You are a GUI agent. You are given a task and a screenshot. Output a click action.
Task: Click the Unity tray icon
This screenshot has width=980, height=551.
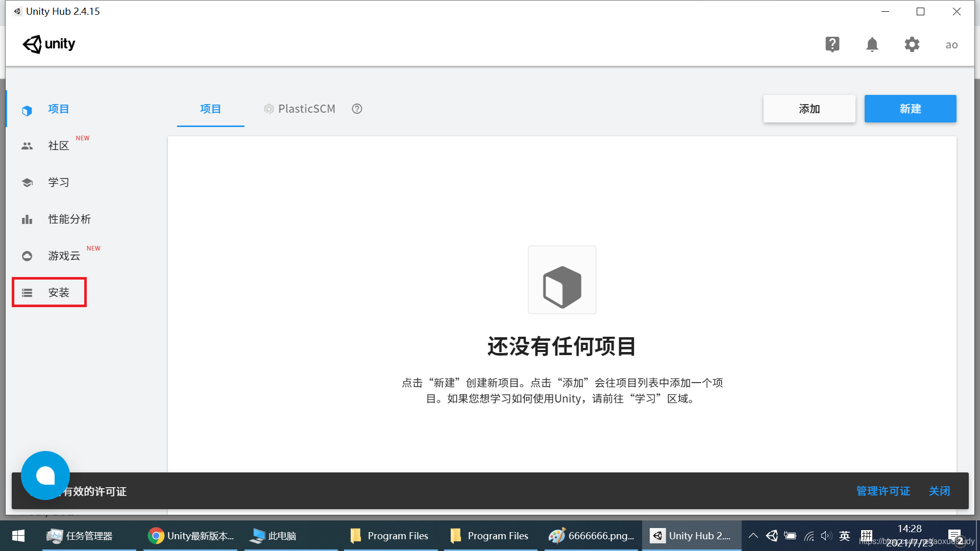click(772, 536)
